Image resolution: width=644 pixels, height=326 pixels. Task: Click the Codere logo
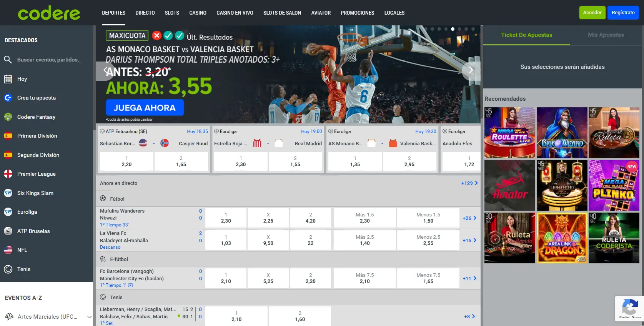pyautogui.click(x=49, y=13)
